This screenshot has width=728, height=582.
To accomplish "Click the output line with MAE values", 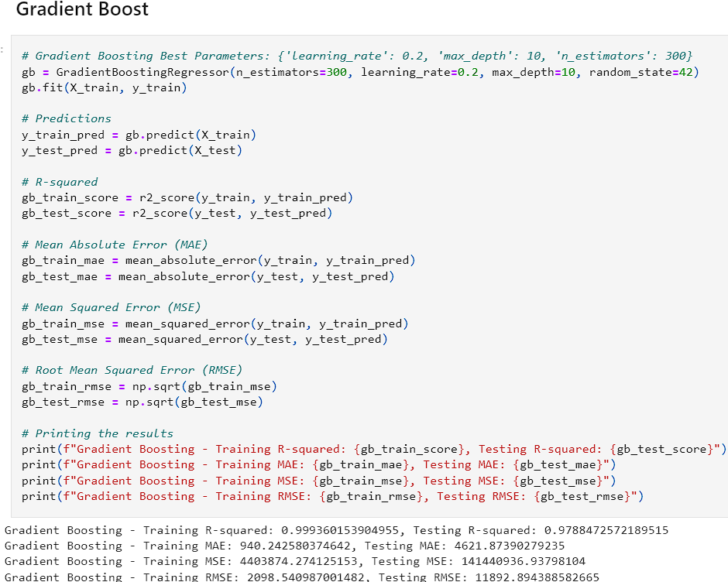I will (x=284, y=546).
